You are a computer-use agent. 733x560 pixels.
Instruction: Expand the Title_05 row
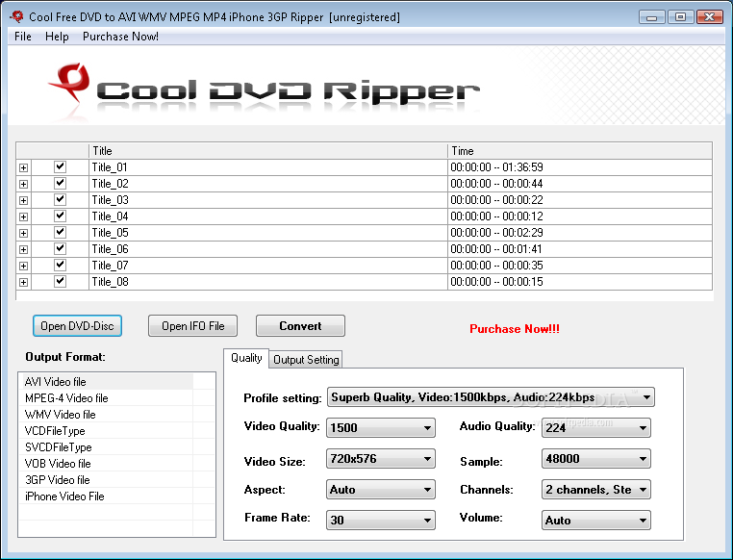click(23, 233)
